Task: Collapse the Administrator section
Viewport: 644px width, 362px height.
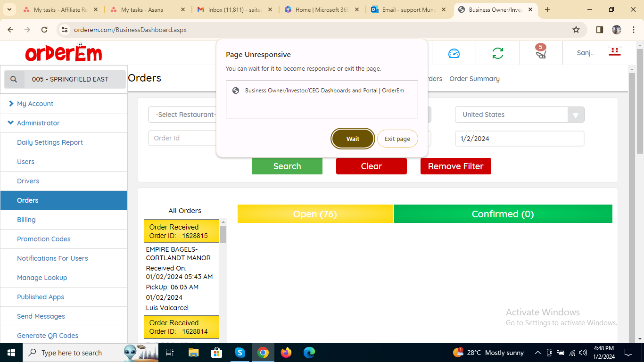Action: click(38, 123)
